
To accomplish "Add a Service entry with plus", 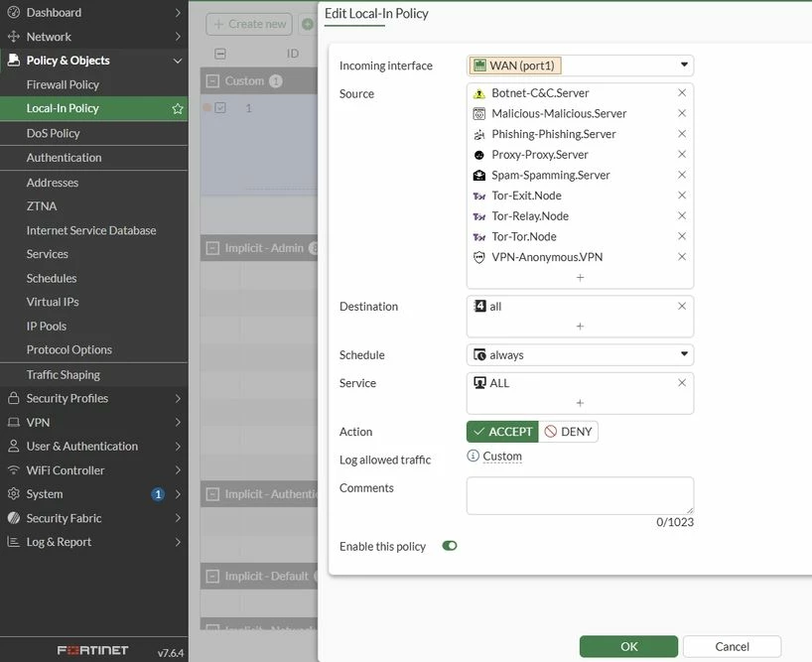I will pos(580,403).
